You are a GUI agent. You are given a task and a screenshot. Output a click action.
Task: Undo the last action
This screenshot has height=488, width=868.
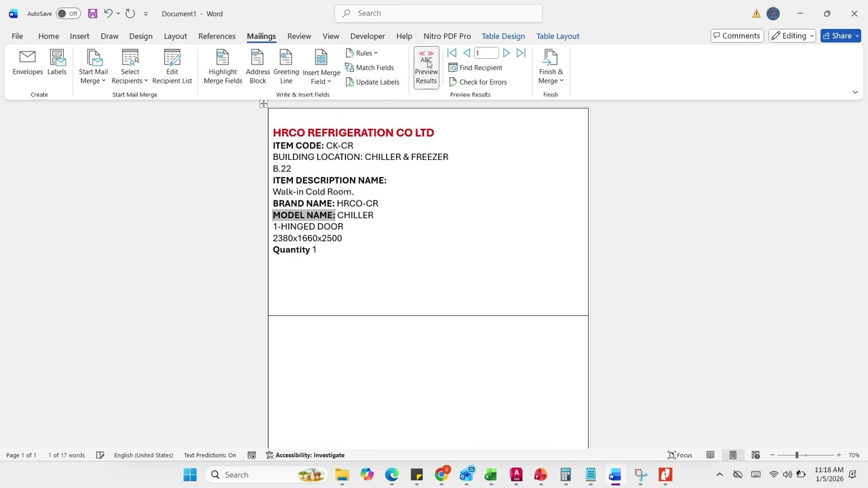[x=108, y=14]
